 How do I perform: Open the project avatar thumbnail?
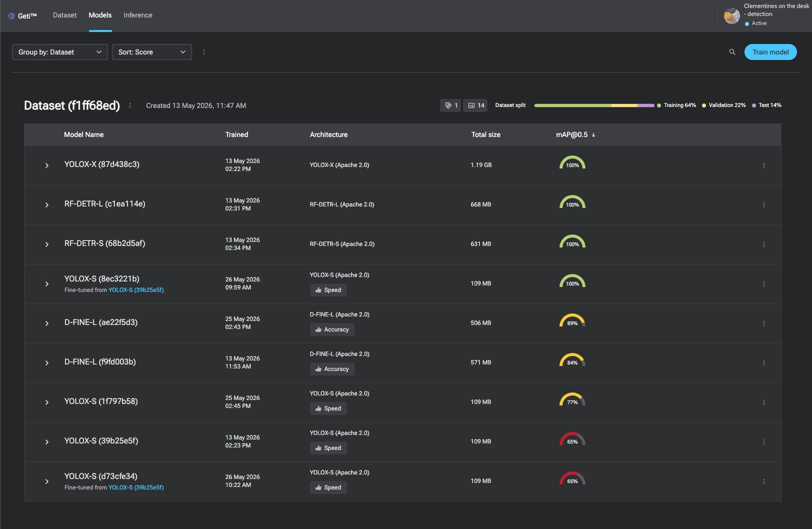pyautogui.click(x=732, y=16)
